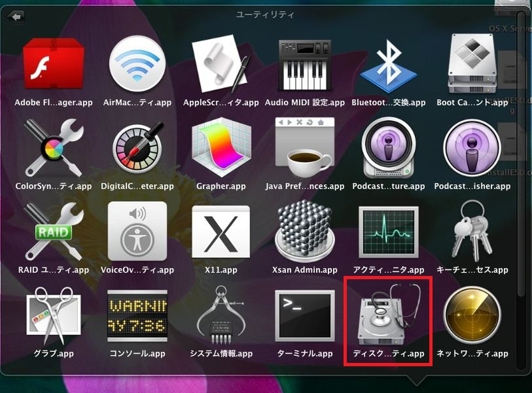
Task: Open AppleScript Editor app icon
Action: tap(221, 65)
